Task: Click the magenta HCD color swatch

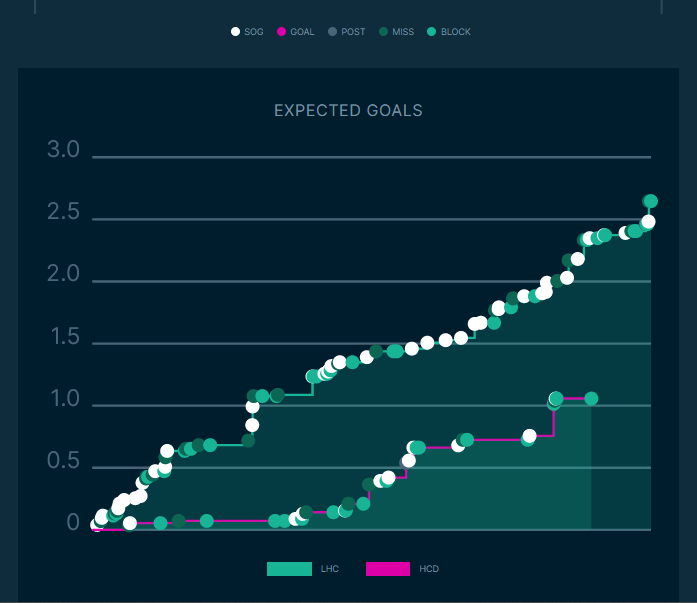Action: (388, 569)
